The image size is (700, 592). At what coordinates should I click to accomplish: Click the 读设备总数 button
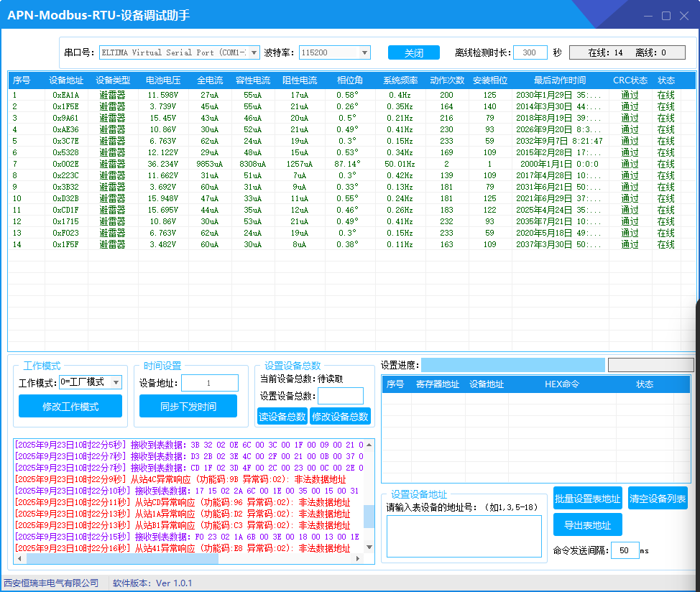click(x=282, y=416)
